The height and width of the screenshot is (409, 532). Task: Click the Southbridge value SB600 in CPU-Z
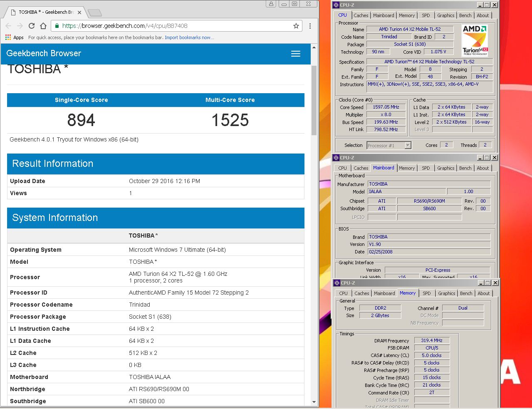pos(429,208)
